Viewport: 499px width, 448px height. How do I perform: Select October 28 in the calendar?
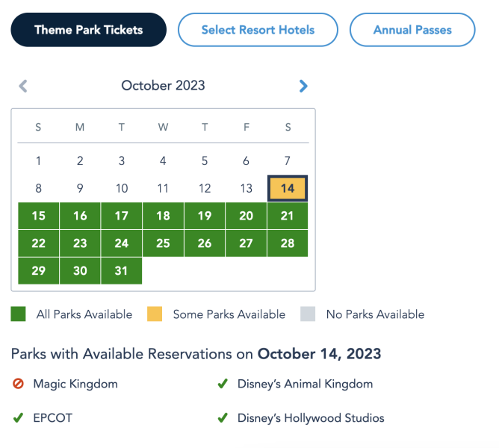tap(288, 243)
